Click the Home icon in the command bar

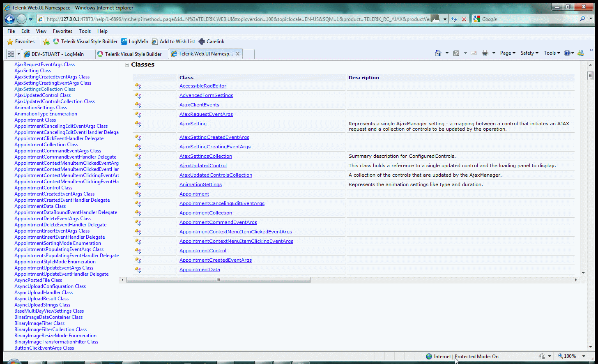[x=438, y=53]
